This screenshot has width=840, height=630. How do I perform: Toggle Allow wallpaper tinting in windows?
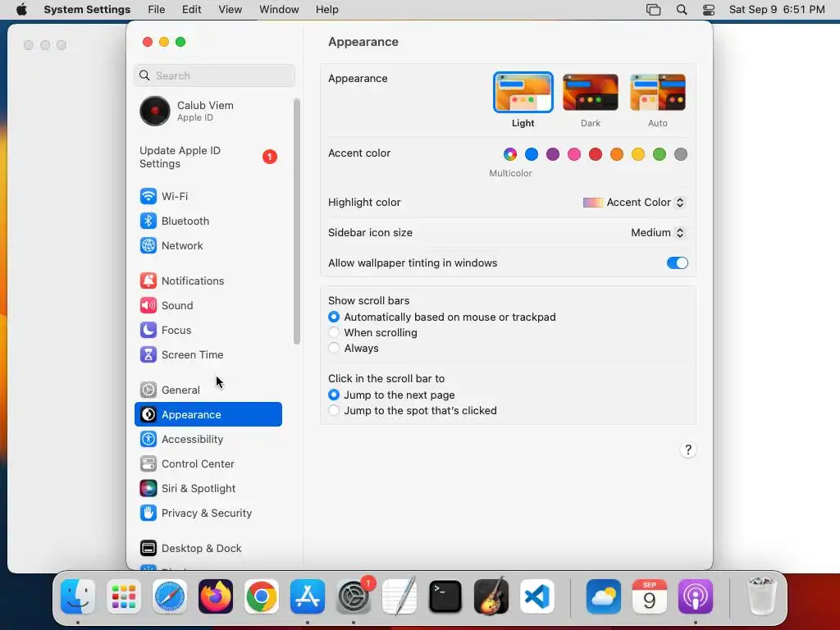click(677, 263)
